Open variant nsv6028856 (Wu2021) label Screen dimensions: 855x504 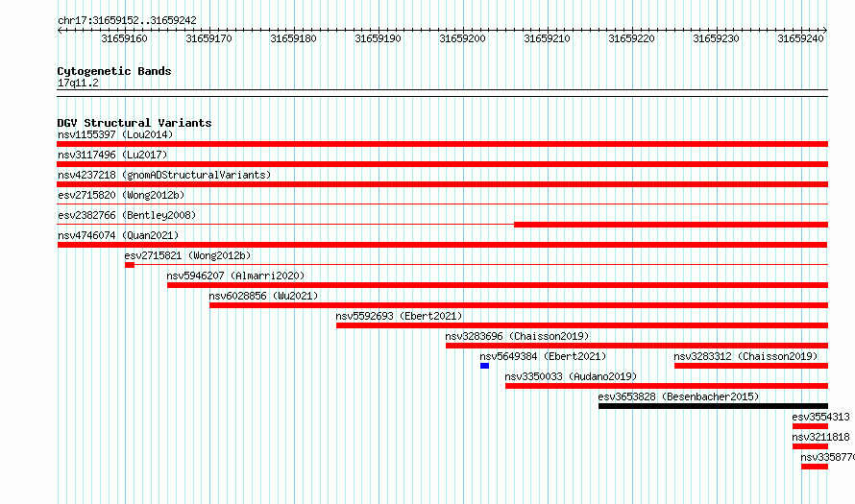(263, 296)
